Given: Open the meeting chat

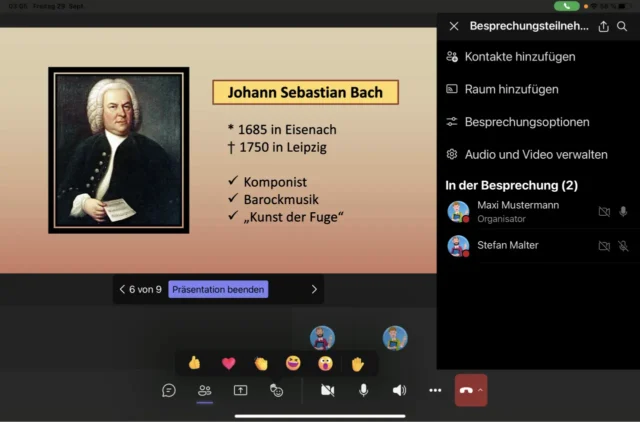Looking at the screenshot, I should click(169, 391).
